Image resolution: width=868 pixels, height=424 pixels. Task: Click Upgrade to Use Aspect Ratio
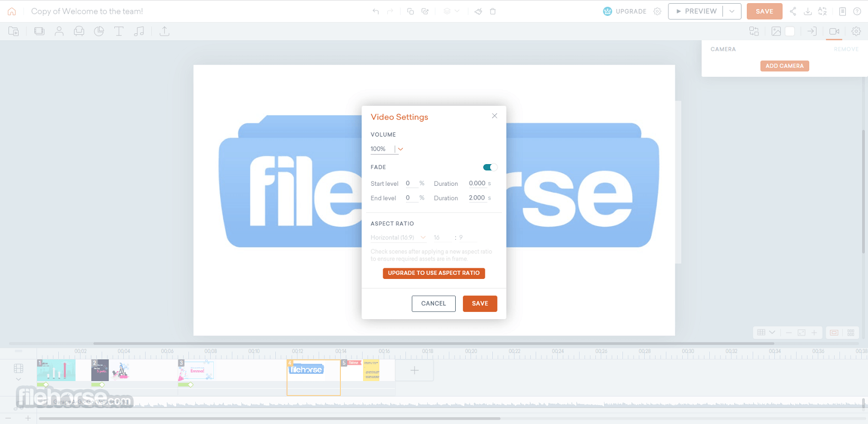click(x=433, y=273)
